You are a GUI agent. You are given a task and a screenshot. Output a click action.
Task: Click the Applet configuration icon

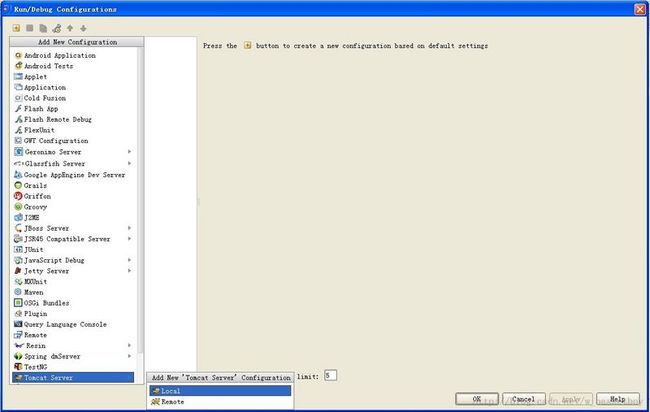(18, 77)
